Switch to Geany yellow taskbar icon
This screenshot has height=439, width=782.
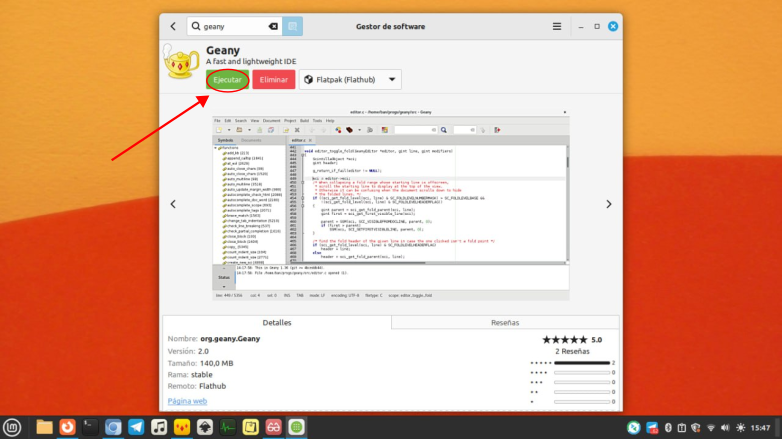pos(182,428)
